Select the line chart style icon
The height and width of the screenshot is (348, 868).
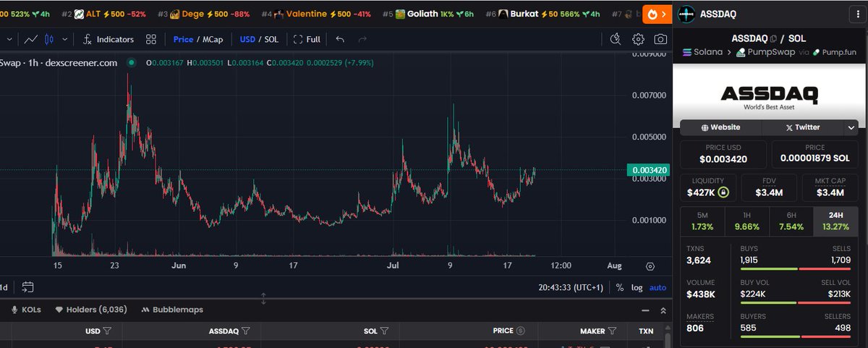31,39
